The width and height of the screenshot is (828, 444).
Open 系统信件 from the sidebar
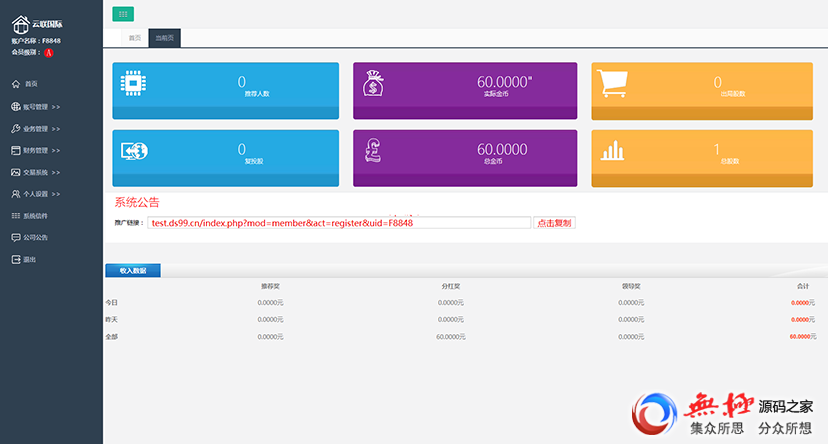[x=35, y=216]
